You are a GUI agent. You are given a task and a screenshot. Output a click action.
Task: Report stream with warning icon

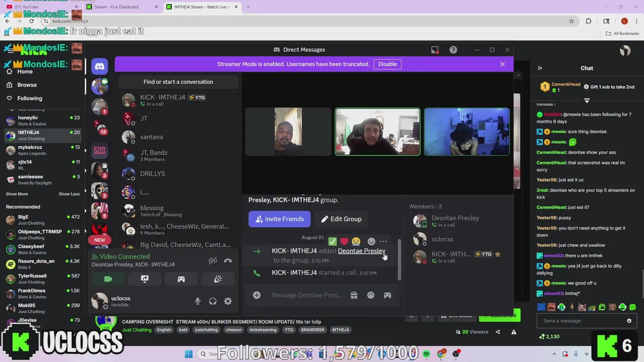point(514,332)
